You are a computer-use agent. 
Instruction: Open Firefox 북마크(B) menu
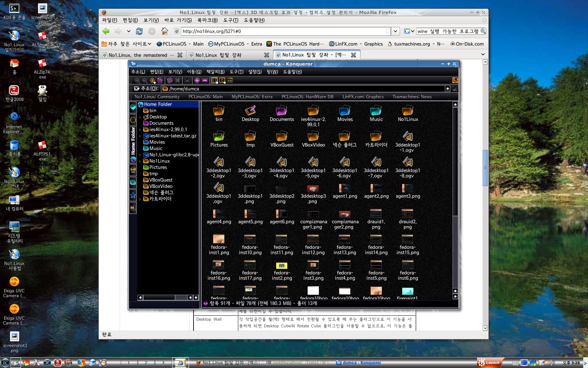[x=208, y=20]
